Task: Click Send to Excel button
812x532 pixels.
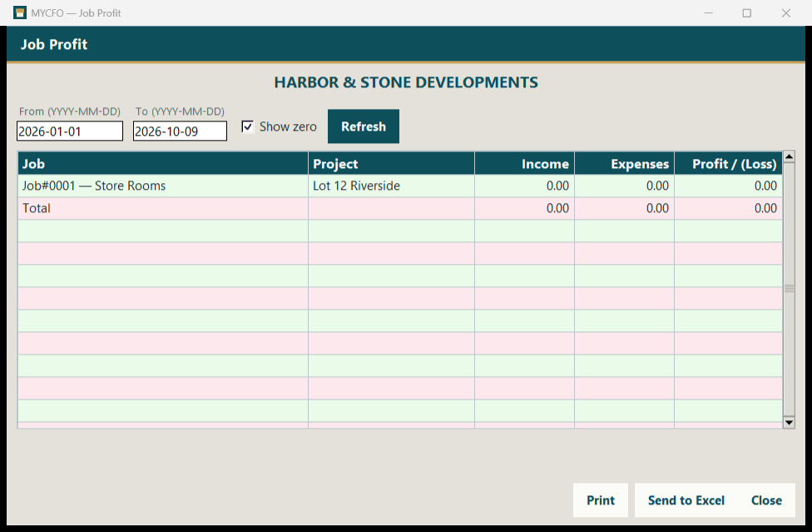Action: tap(686, 500)
